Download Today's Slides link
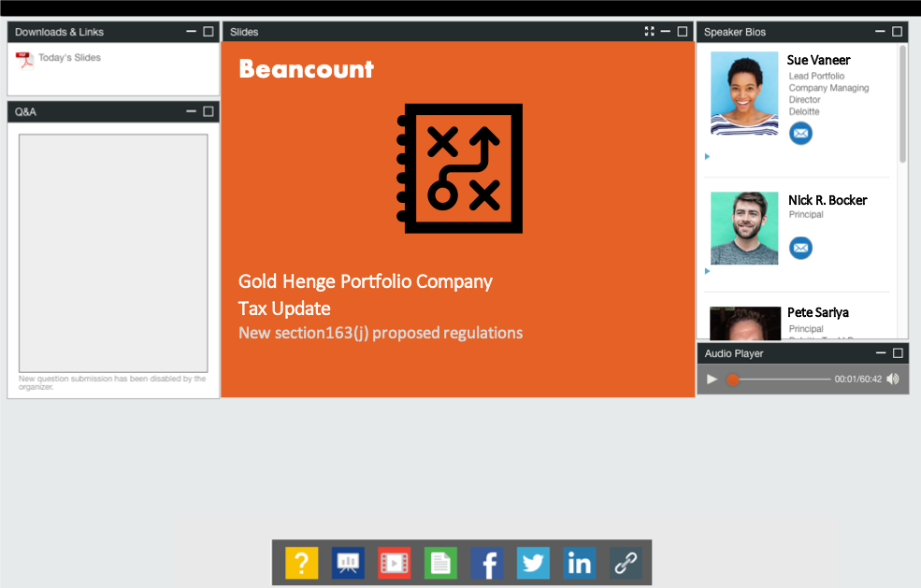The height and width of the screenshot is (588, 921). coord(69,58)
